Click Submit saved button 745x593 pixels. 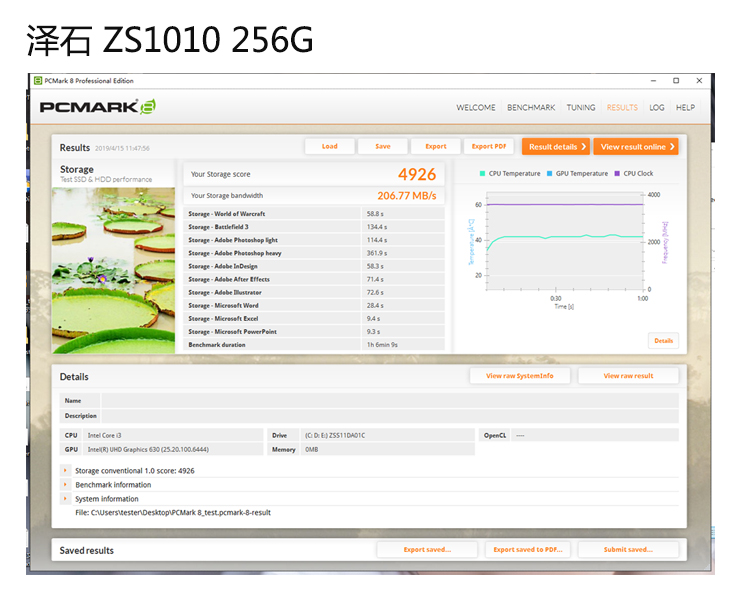tap(628, 550)
